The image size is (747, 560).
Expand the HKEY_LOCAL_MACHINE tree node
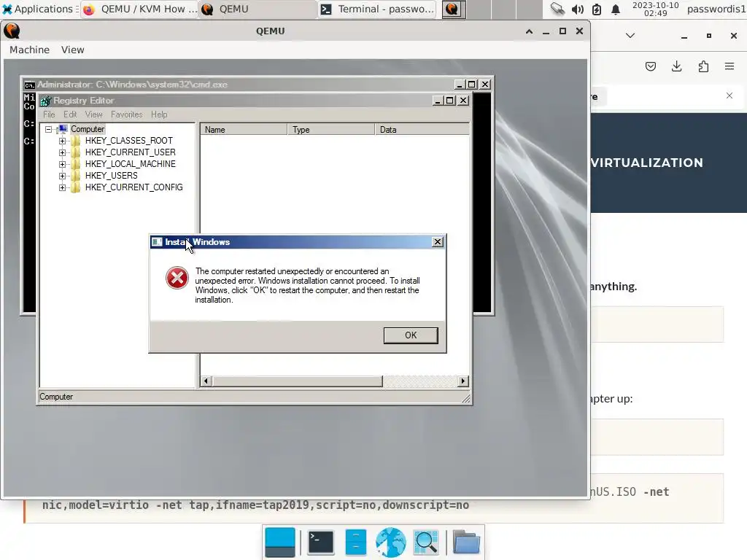coord(62,164)
